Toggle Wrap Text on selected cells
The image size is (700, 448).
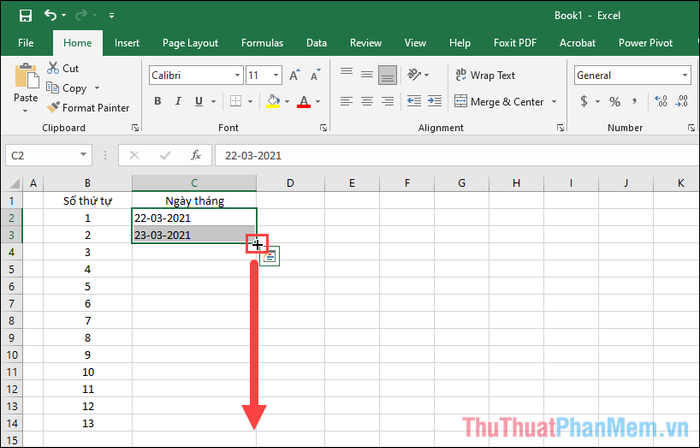484,75
